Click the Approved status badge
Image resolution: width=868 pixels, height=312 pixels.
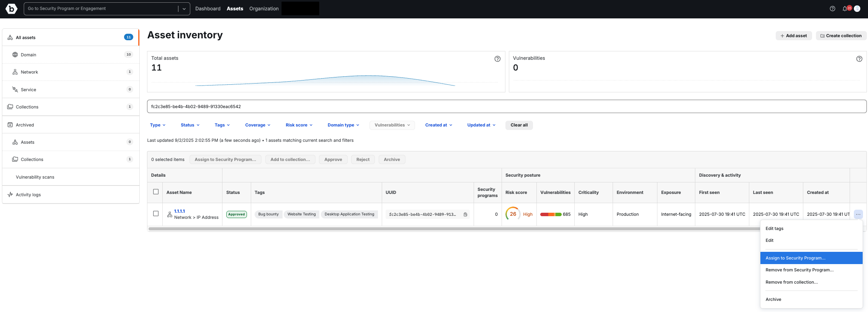(x=237, y=214)
